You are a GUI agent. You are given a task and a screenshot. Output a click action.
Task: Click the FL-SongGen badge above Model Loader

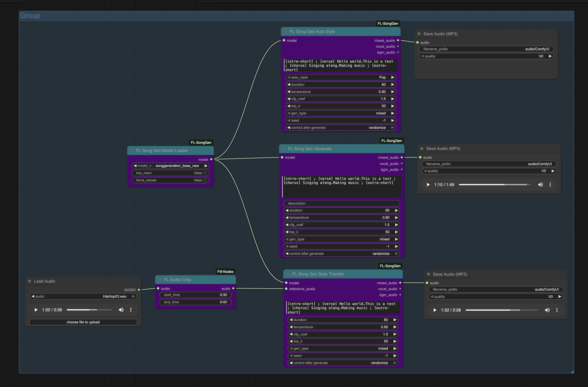pos(201,142)
